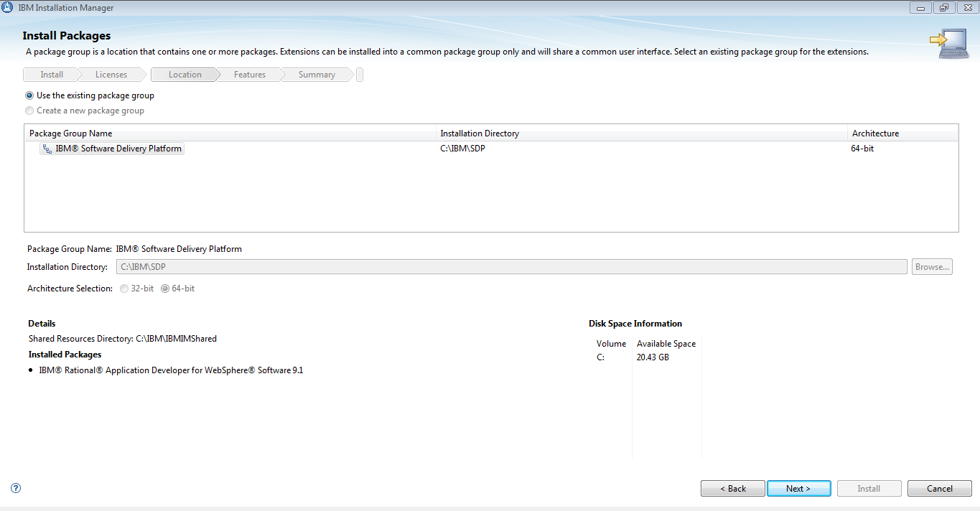Sort by Installation Directory column header
This screenshot has height=511, width=980.
point(642,133)
